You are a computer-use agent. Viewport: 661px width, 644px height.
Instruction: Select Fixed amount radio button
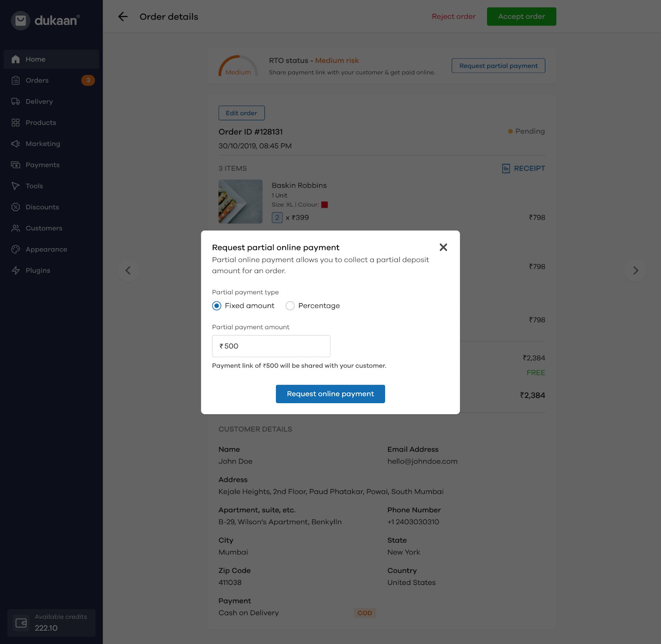point(216,306)
